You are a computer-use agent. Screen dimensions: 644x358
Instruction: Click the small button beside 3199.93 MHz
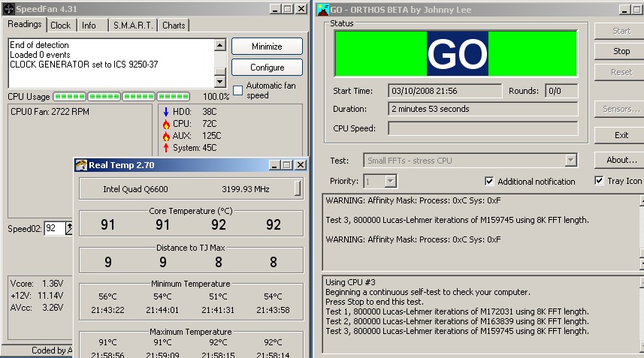pos(298,188)
